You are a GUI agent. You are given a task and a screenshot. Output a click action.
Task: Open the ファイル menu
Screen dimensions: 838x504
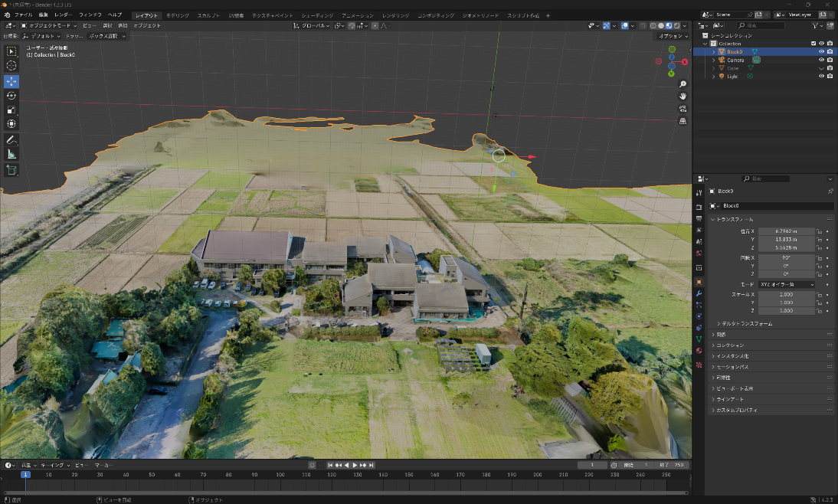tap(23, 15)
